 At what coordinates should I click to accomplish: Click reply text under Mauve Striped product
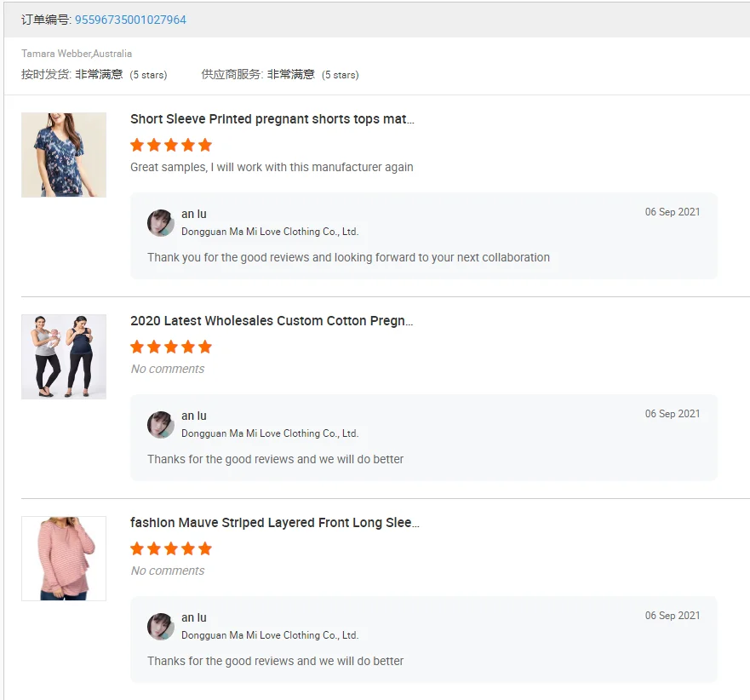[276, 661]
